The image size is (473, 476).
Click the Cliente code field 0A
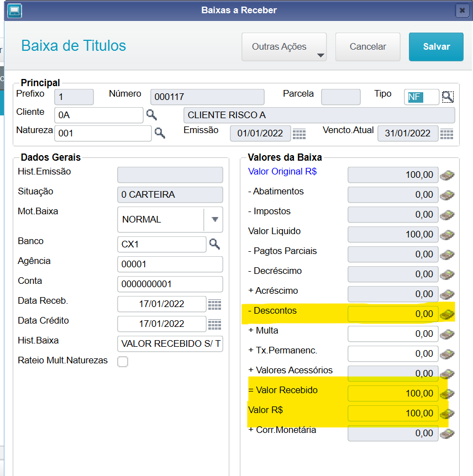click(x=99, y=115)
